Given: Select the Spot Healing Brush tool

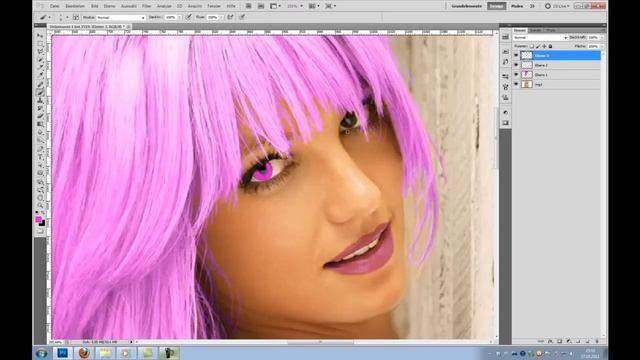Looking at the screenshot, I should (40, 84).
